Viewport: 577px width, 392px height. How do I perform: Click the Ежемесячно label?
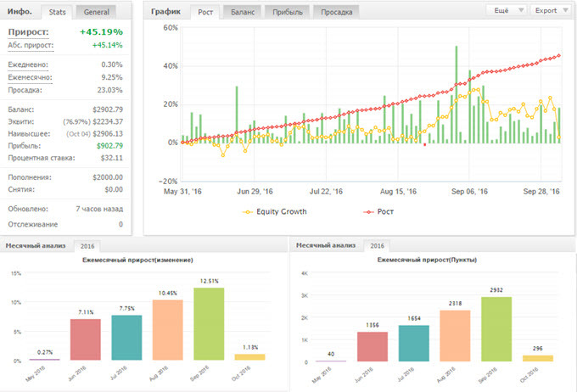coord(30,77)
